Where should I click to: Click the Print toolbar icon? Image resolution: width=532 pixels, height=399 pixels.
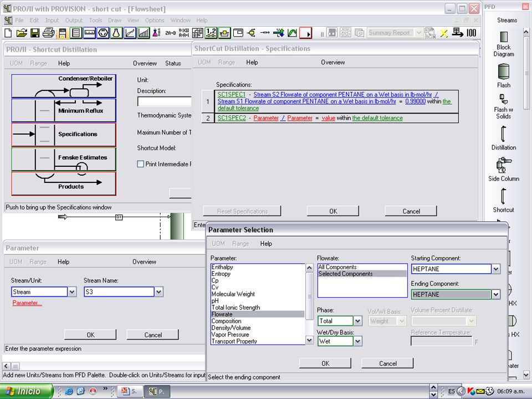49,33
